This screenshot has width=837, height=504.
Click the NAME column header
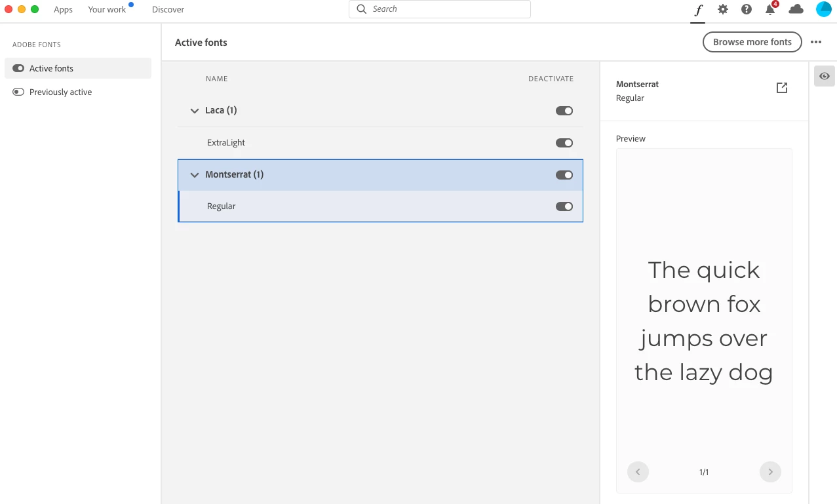click(x=216, y=79)
